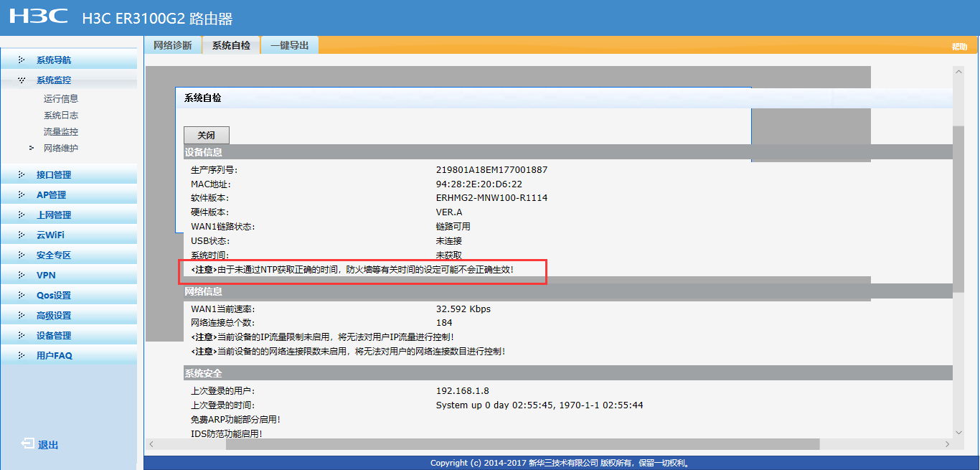Screen dimensions: 980x470
Task: Click the 设备信息 section header
Action: click(x=203, y=152)
